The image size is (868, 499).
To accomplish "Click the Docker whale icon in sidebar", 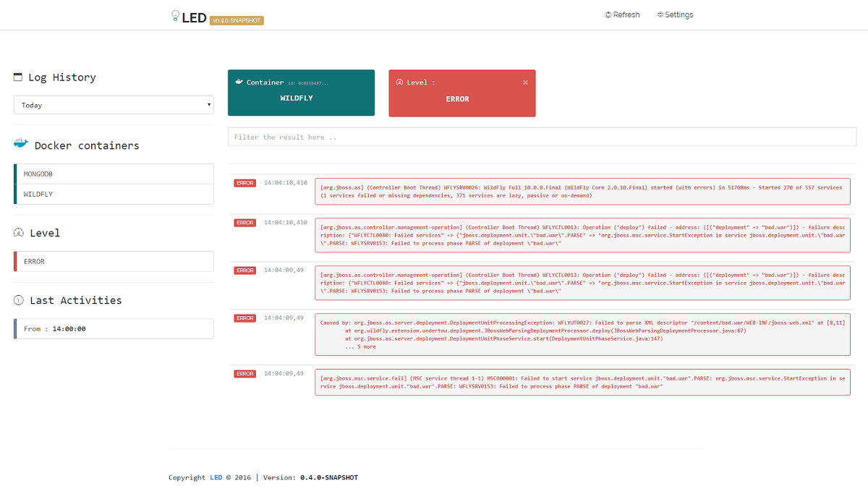I will [x=21, y=144].
